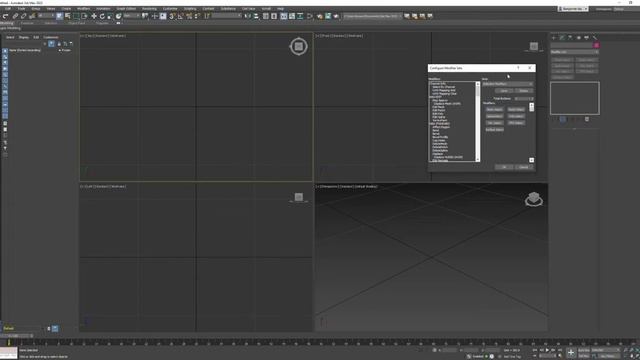Open the Render Setup icon

coord(320,16)
